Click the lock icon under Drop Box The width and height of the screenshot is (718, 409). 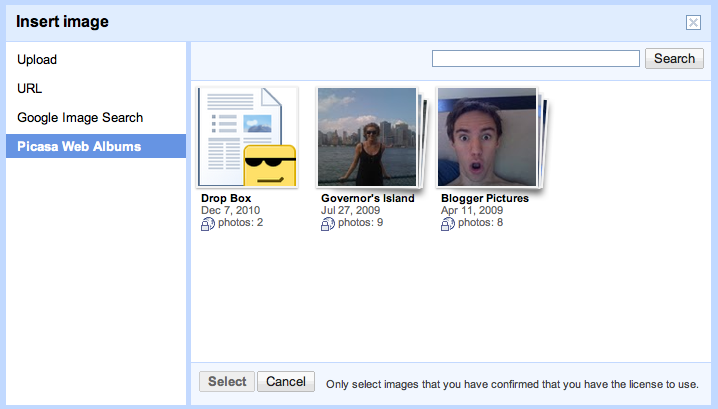point(207,224)
